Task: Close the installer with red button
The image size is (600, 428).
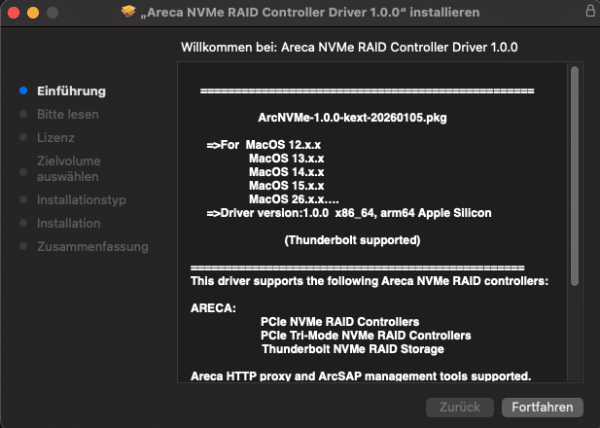Action: (x=13, y=13)
